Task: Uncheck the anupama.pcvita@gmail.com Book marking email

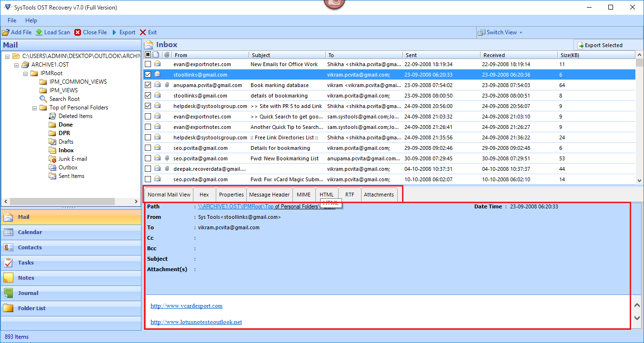Action: pos(148,85)
